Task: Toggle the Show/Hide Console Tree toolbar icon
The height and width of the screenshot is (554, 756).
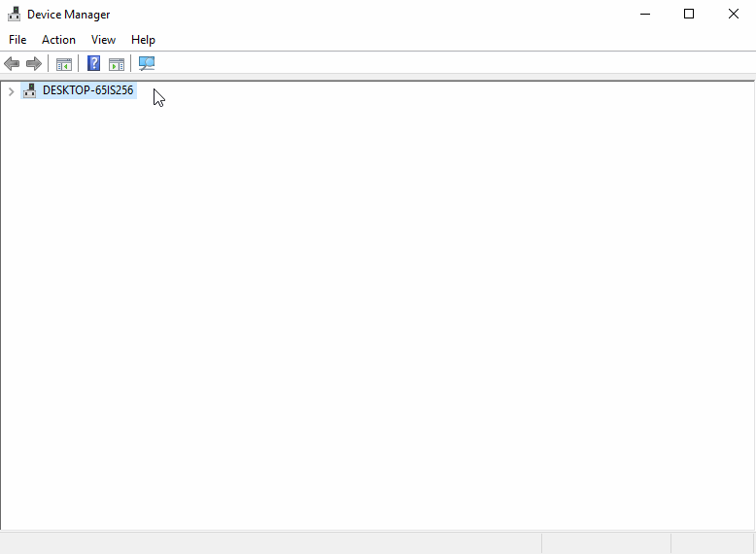Action: coord(63,64)
